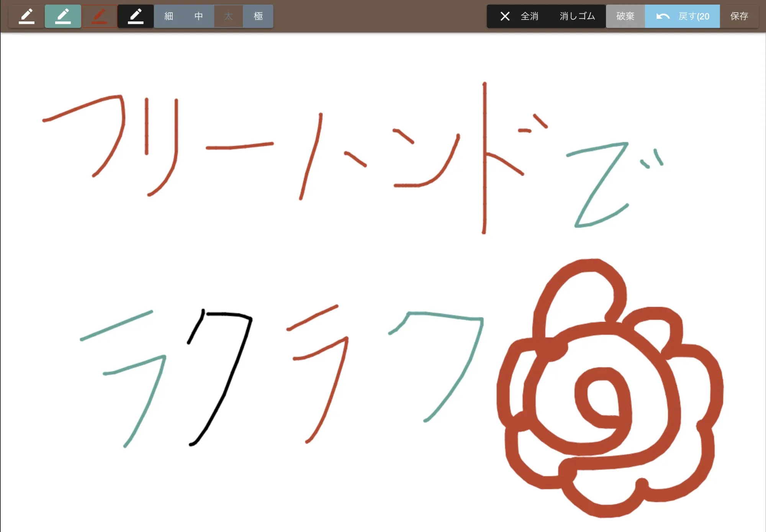Screen dimensions: 766x532
Task: Select the 極 extra-thick stroke width
Action: [258, 16]
